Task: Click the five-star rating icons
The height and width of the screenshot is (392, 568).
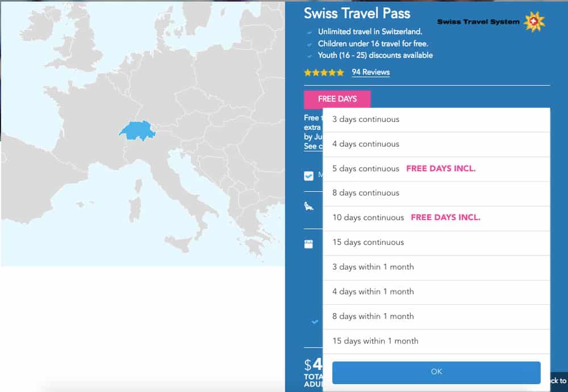Action: (x=324, y=73)
